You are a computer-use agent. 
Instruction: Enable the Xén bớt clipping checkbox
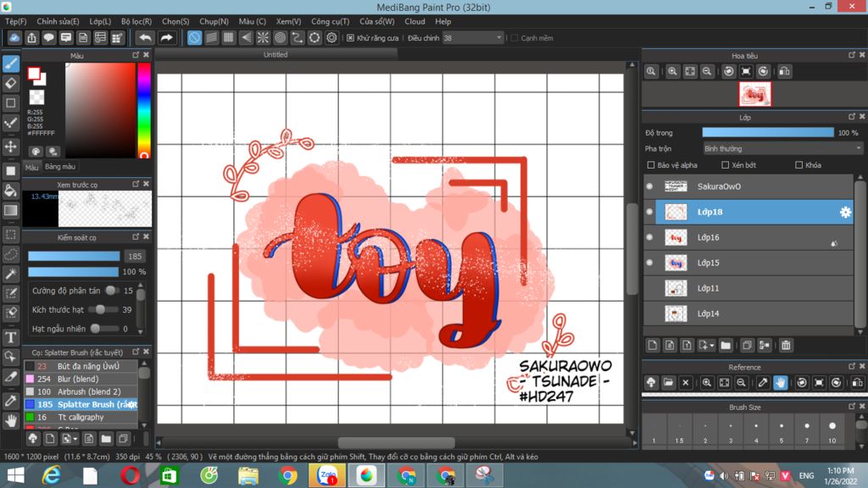click(726, 165)
